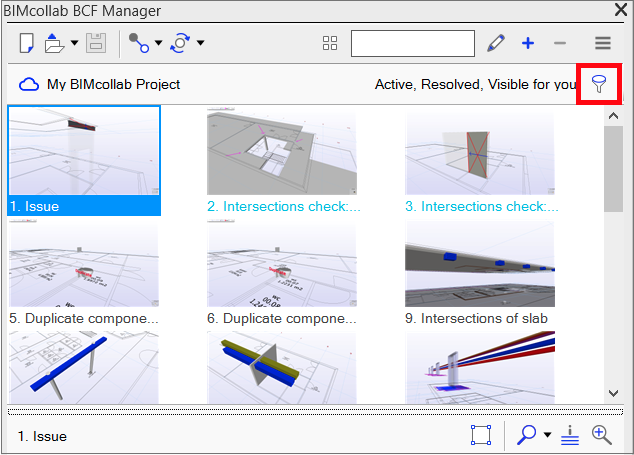Click 6. Duplicate compone... label
The width and height of the screenshot is (634, 455).
point(282,318)
